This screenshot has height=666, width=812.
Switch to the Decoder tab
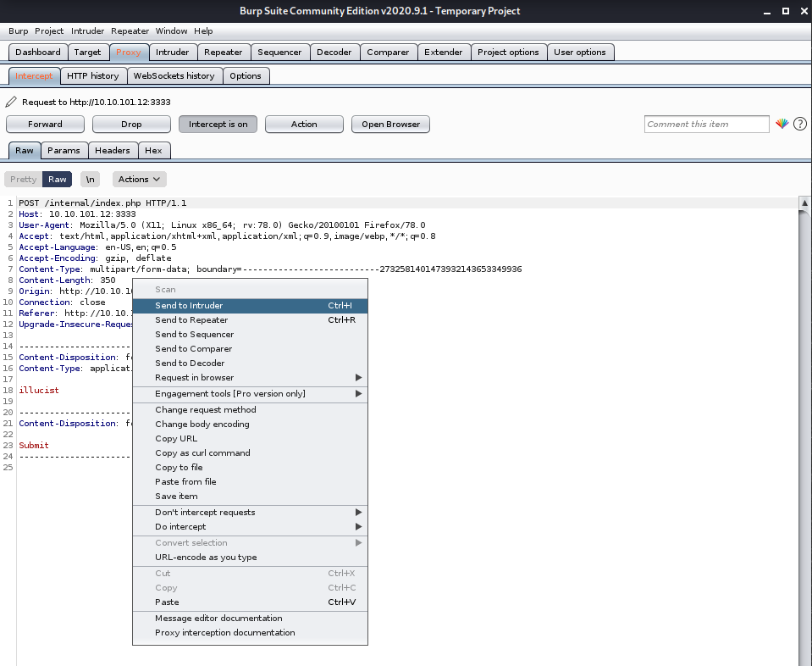334,53
